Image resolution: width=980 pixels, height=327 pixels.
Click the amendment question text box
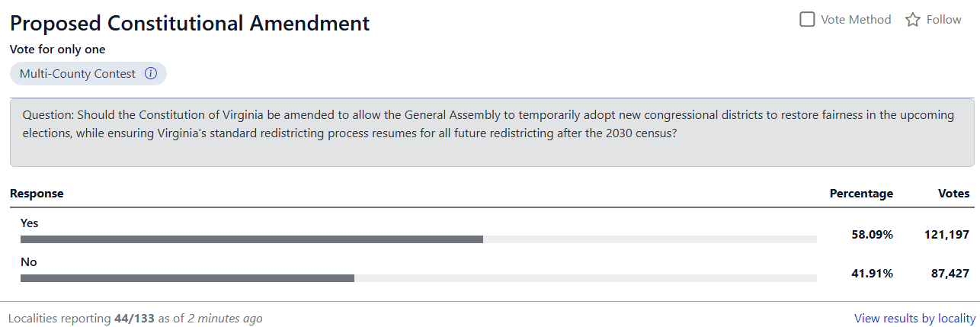point(492,133)
